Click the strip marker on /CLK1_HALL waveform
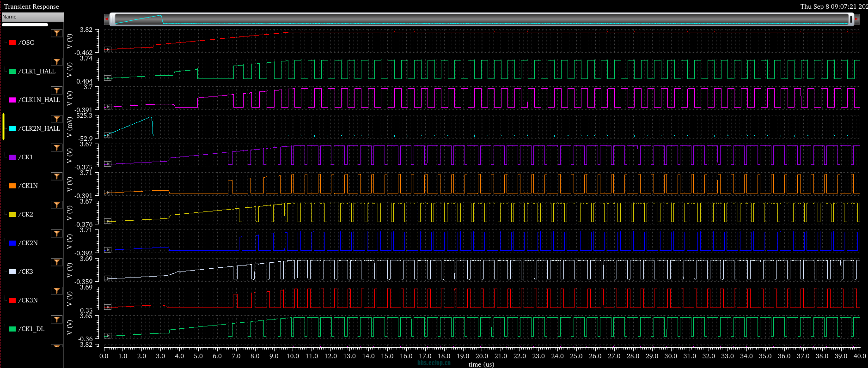Viewport: 868px width, 368px height. click(108, 78)
